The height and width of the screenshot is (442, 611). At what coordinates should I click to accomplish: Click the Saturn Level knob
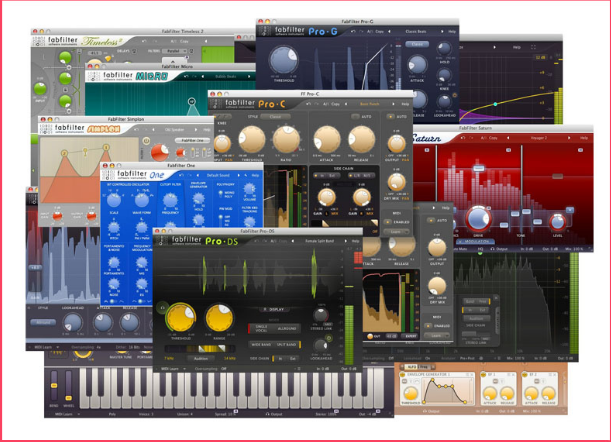point(557,222)
